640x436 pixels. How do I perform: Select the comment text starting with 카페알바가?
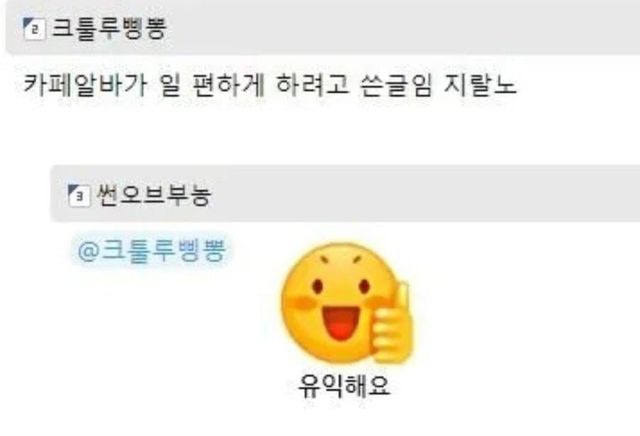269,85
